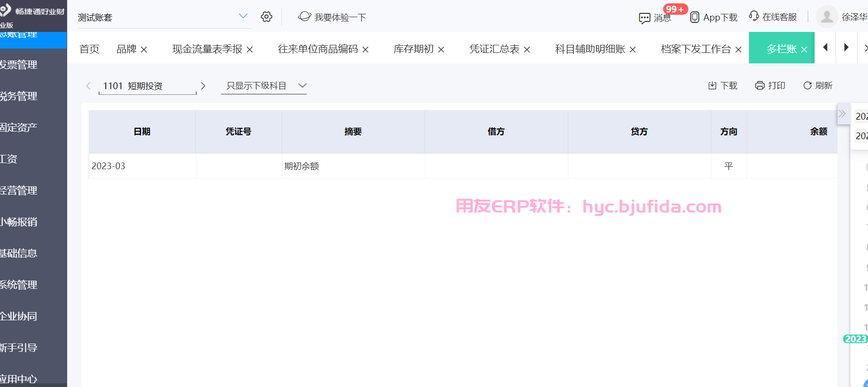The height and width of the screenshot is (387, 868).
Task: Switch to the 现金流量表季报 tab
Action: click(x=207, y=49)
